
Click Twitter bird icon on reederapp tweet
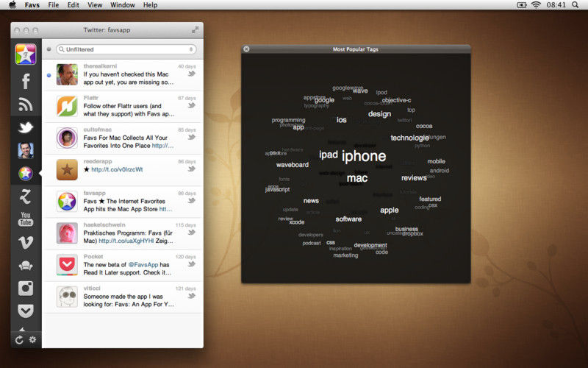[192, 169]
